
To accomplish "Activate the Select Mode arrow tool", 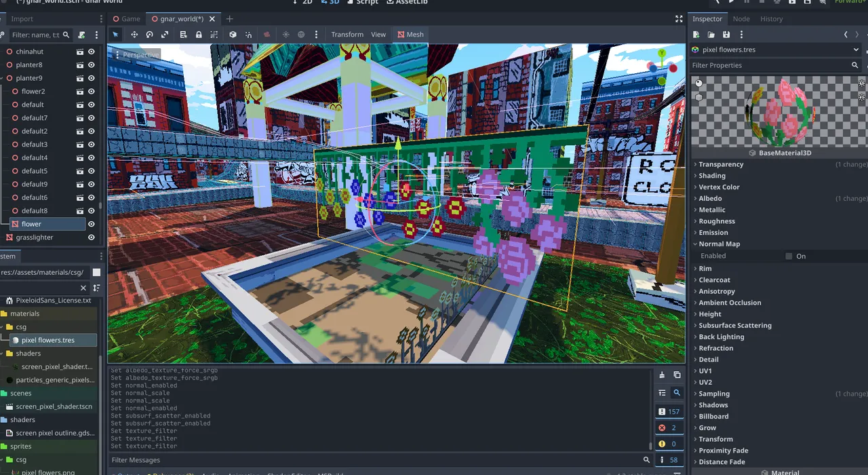I will (115, 35).
